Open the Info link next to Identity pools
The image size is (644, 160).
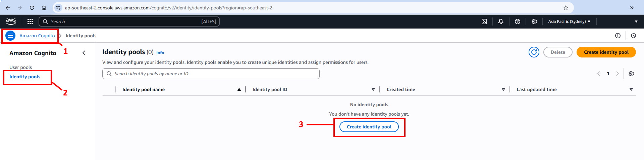click(x=160, y=53)
